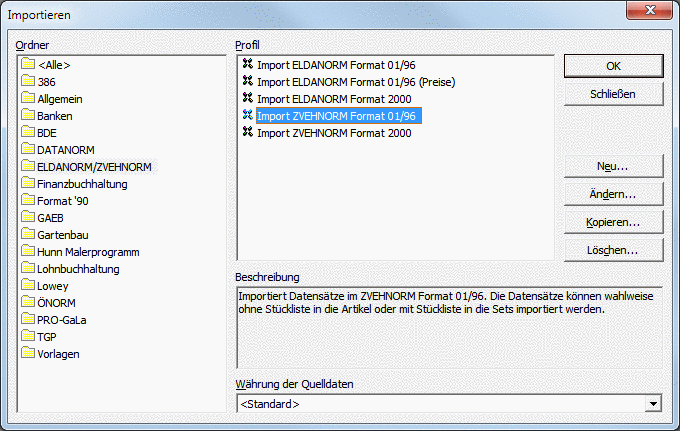Click profile icon of Import ZVEHNORM Format 2000
This screenshot has width=680, height=431.
click(x=248, y=132)
